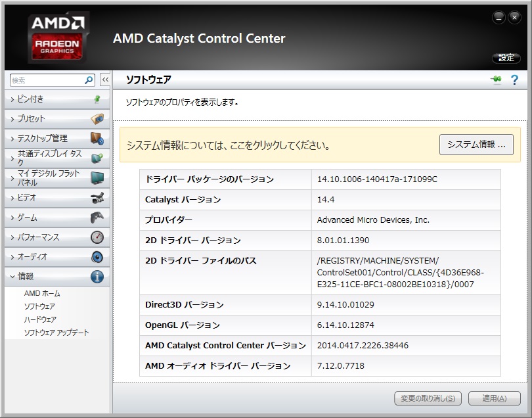Click the AMD Catalyst Control Center バージョン label
Viewport: 532px width, 418px height.
(226, 345)
